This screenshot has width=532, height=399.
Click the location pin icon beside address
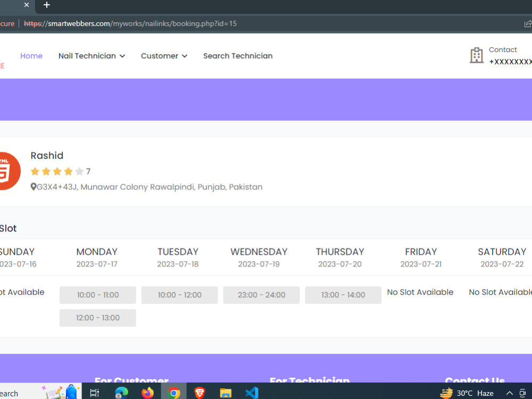[x=33, y=187]
